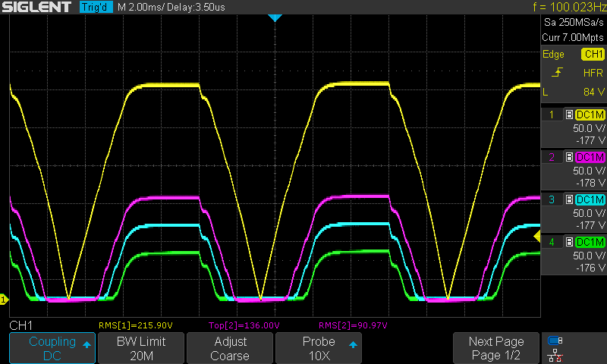Viewport: 607px width, 364px height.
Task: Click the channel 4 bandwidth limit B icon
Action: point(569,242)
